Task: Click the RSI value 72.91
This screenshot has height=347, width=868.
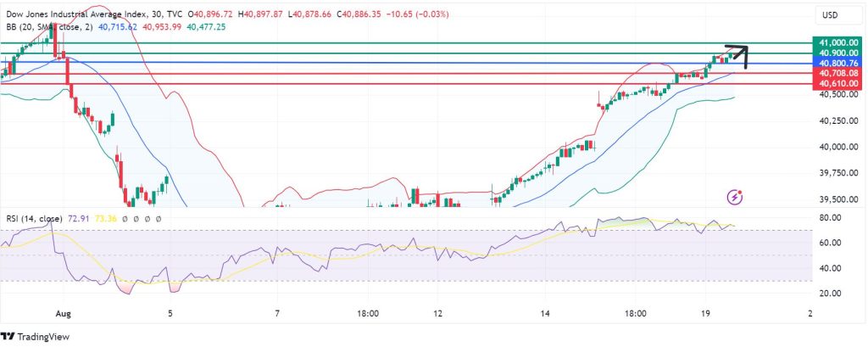Action: pos(77,219)
